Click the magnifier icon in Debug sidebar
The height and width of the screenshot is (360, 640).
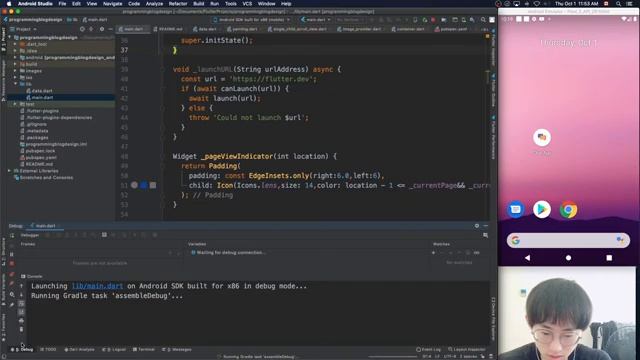pyautogui.click(x=12, y=294)
